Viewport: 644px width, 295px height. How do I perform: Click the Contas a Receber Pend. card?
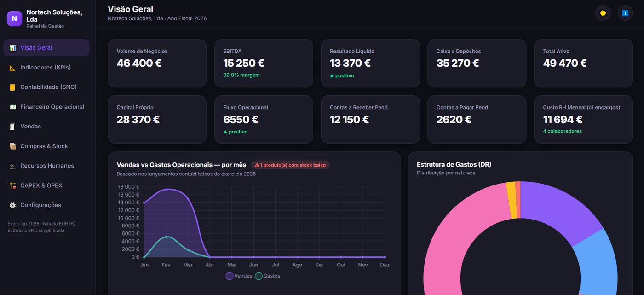click(x=370, y=119)
